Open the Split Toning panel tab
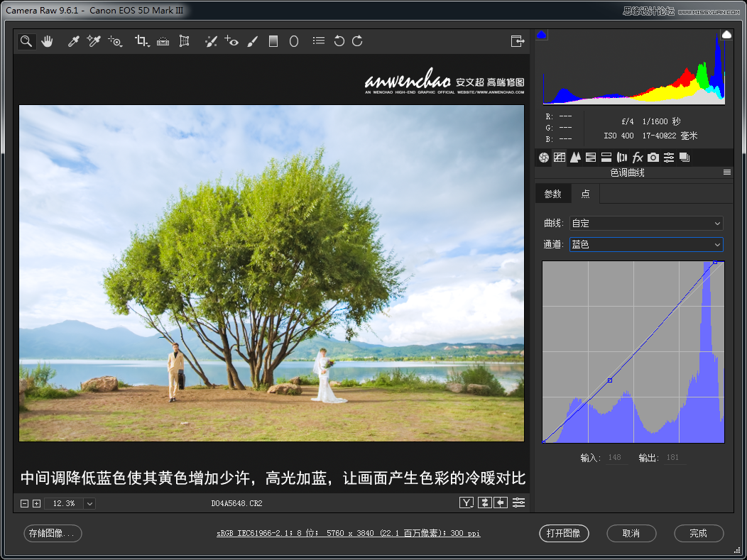 click(x=606, y=157)
